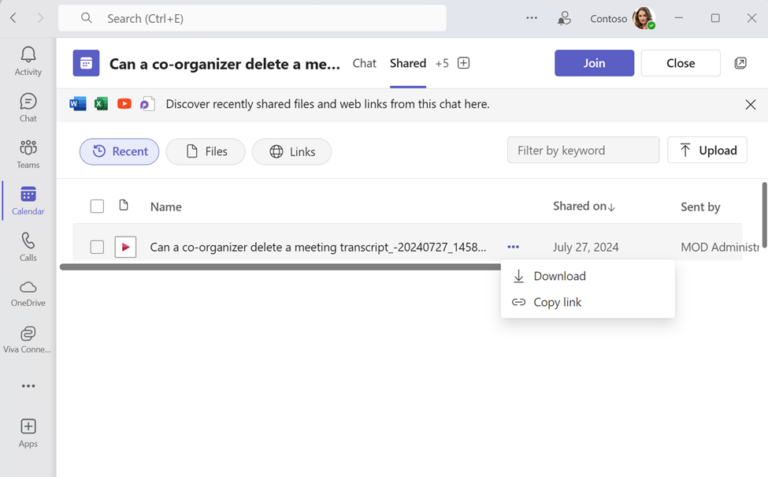Open Chat from the sidebar
This screenshot has height=477, width=768.
tap(28, 107)
